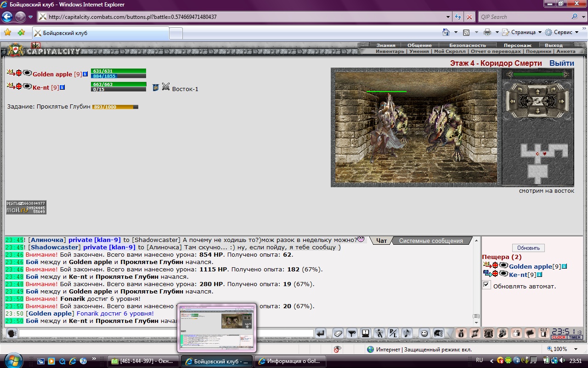Screen dimensions: 588x368
Task: Open info icon next to Ke-nt in party list
Action: (x=62, y=87)
